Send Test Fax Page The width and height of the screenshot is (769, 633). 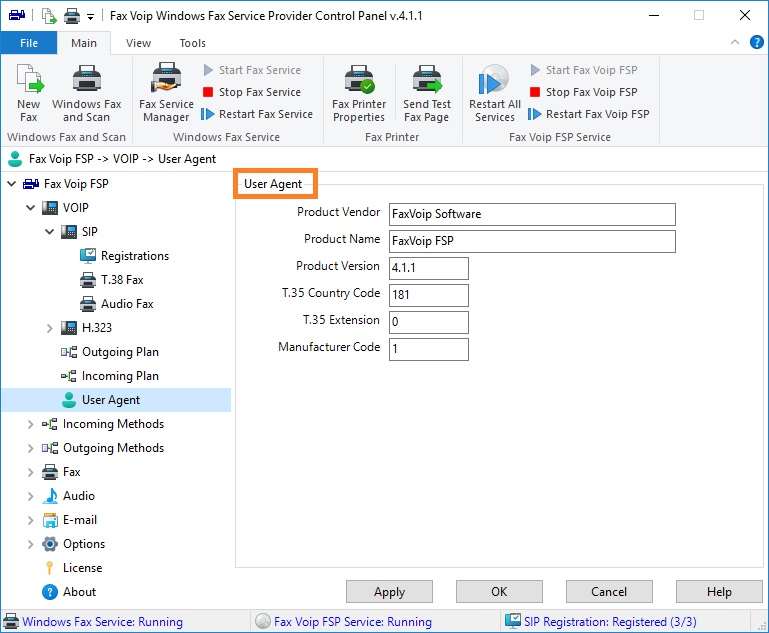[427, 93]
